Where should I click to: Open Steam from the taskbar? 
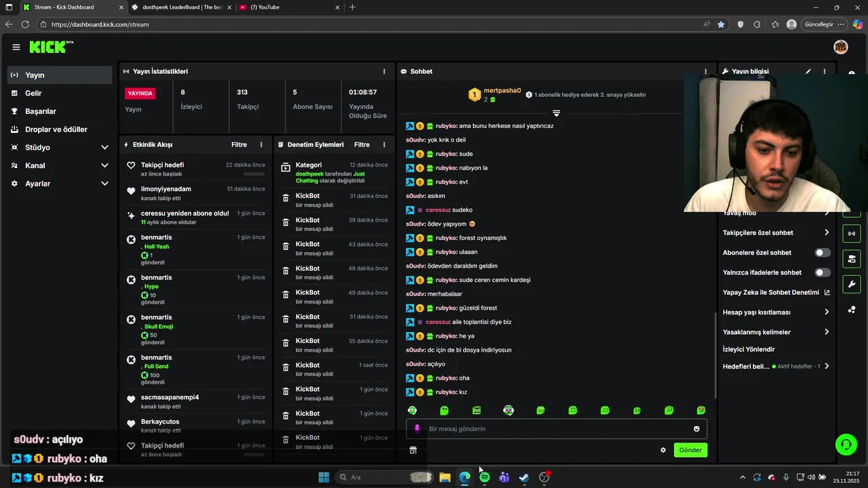(524, 477)
